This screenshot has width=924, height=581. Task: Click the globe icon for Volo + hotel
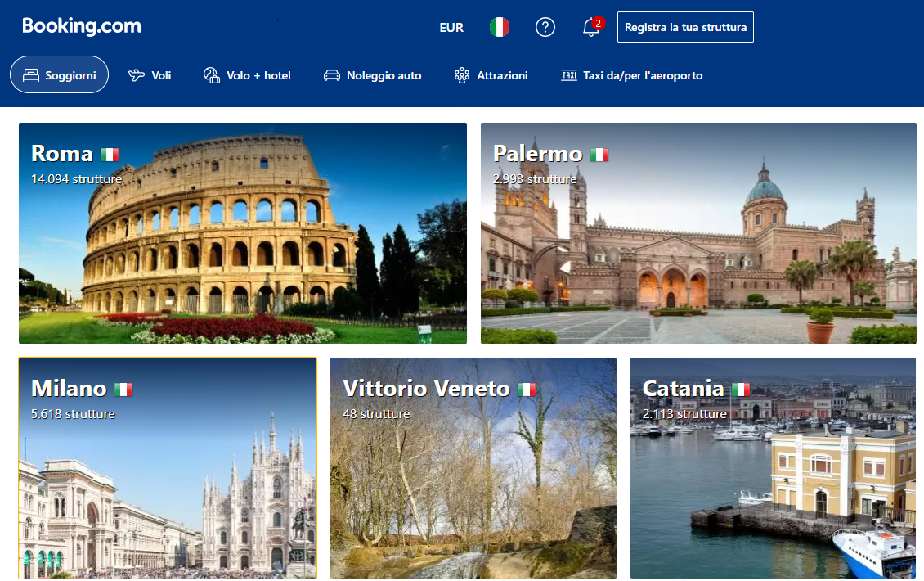pos(211,75)
